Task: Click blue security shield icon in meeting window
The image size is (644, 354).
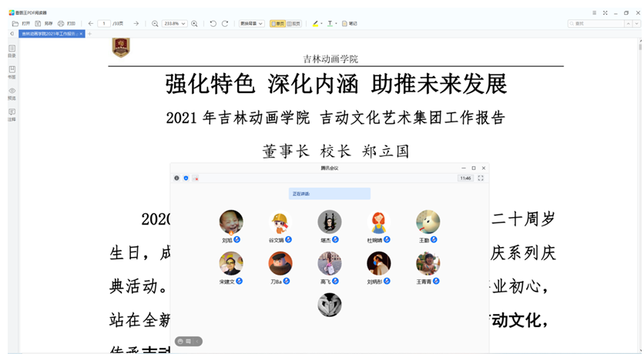Action: [186, 179]
